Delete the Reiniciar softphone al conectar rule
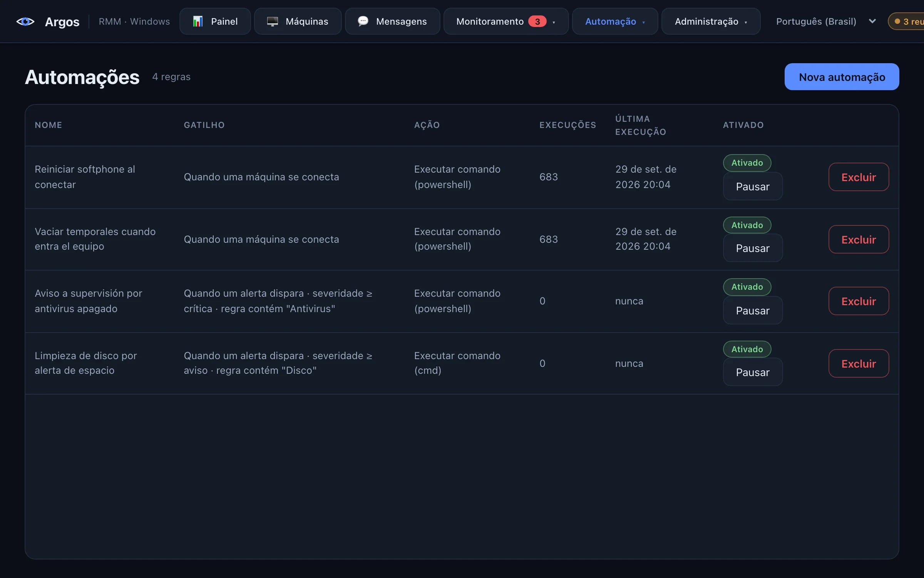 pos(859,177)
